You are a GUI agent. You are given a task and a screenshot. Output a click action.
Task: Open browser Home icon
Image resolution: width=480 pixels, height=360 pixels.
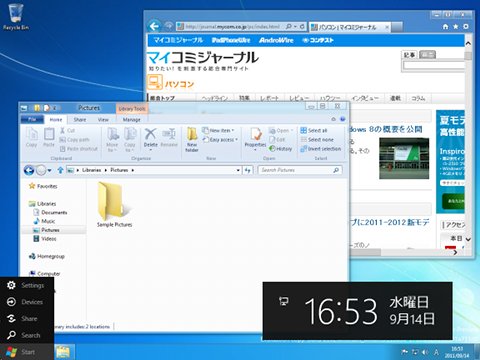pos(445,26)
